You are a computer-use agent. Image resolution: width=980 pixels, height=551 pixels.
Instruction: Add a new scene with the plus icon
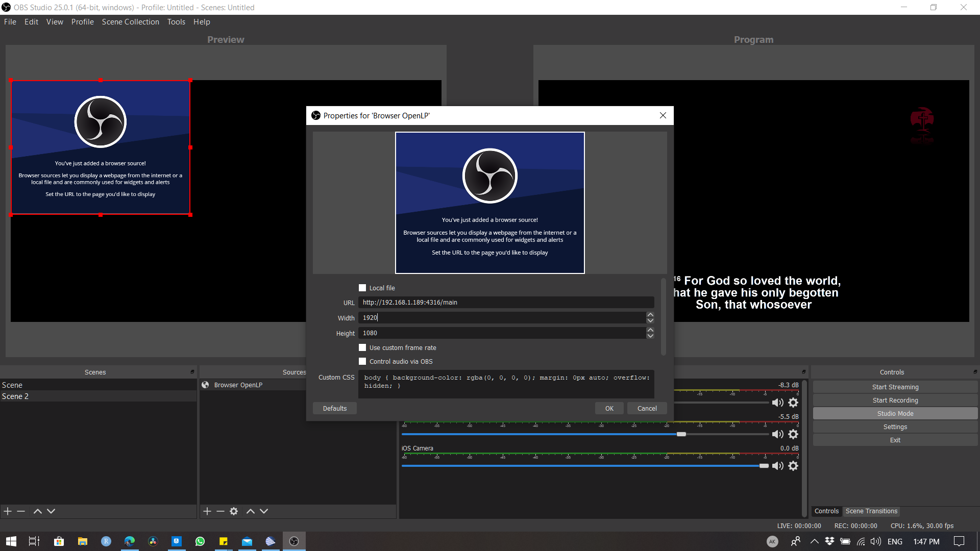(8, 511)
